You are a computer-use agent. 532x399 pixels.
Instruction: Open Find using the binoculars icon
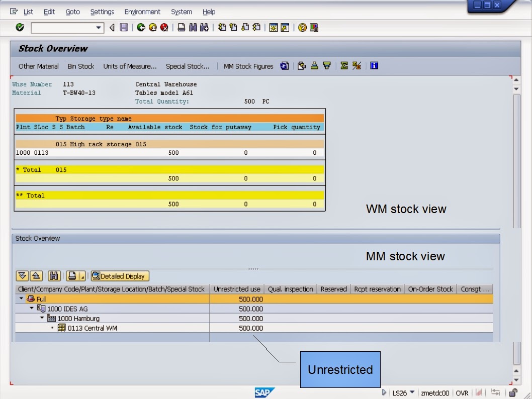click(193, 28)
